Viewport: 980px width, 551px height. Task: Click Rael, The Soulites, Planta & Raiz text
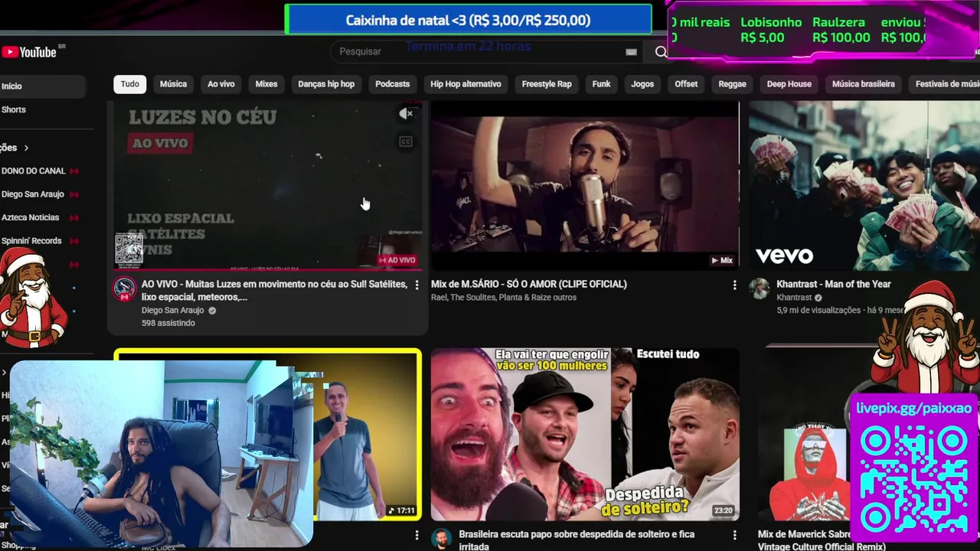[504, 298]
